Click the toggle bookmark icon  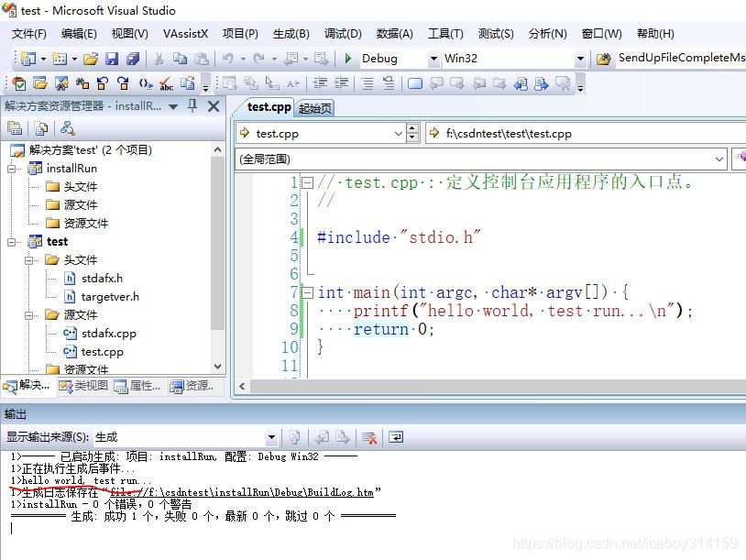click(x=415, y=83)
